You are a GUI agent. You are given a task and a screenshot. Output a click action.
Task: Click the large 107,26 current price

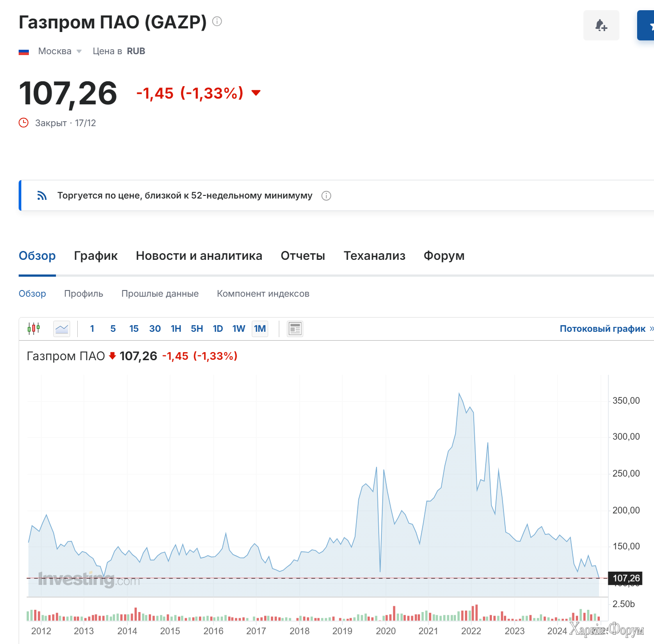coord(68,94)
